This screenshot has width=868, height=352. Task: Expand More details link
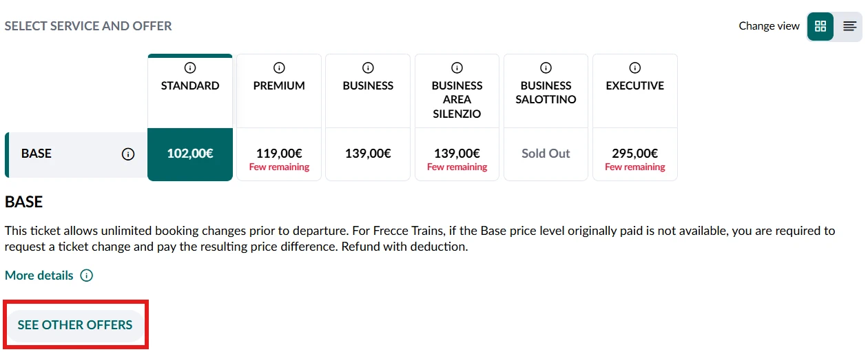tap(39, 276)
